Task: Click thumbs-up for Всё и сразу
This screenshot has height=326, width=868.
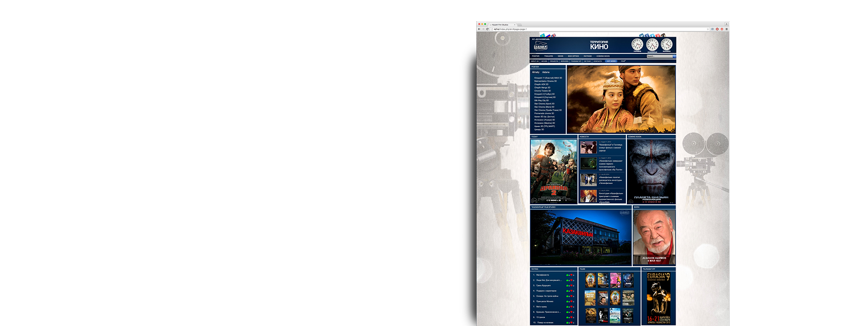Action: pos(567,307)
